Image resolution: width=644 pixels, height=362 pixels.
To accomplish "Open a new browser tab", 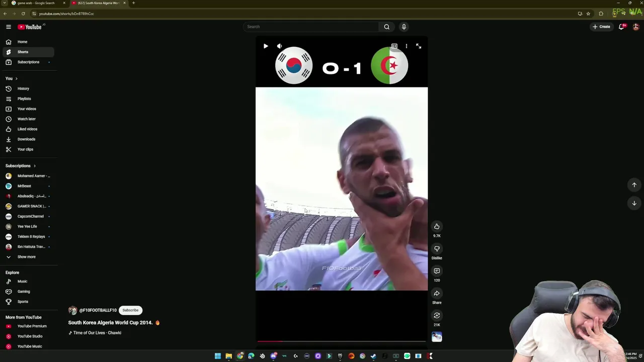I will (x=133, y=3).
